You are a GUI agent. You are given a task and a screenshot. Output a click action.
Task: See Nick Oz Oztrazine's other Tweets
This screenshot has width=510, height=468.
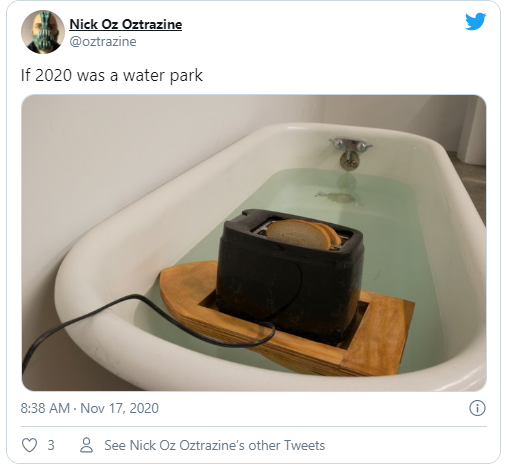click(x=215, y=445)
